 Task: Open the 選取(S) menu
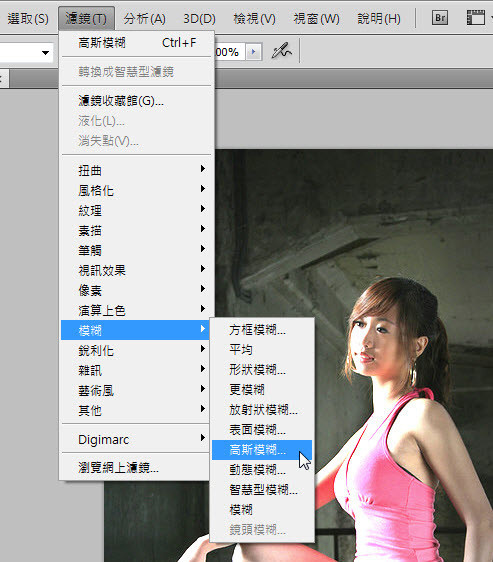pyautogui.click(x=28, y=18)
